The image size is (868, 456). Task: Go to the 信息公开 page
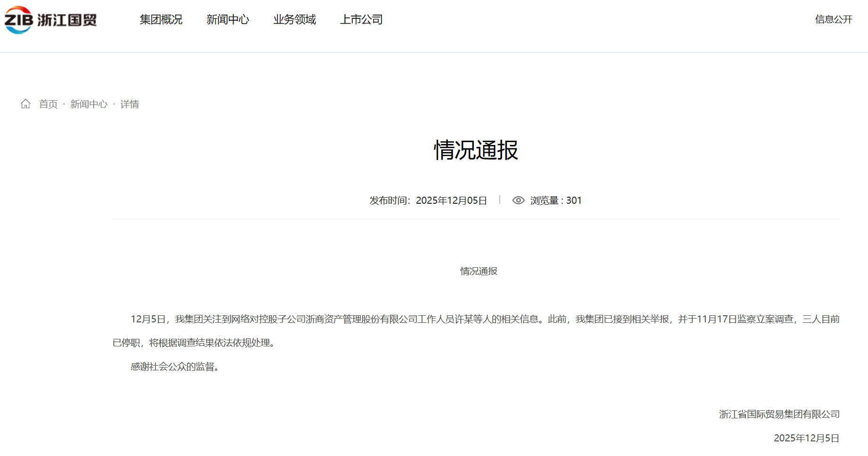[x=833, y=19]
